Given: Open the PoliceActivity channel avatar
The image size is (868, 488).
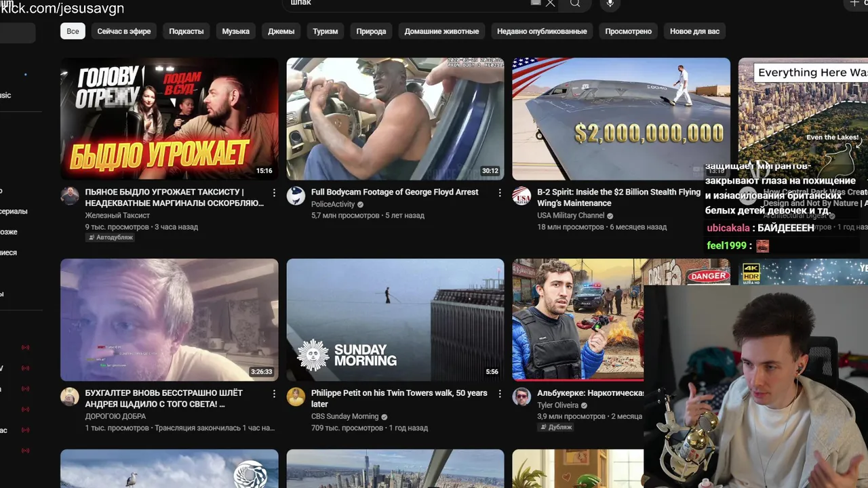Looking at the screenshot, I should pyautogui.click(x=296, y=196).
